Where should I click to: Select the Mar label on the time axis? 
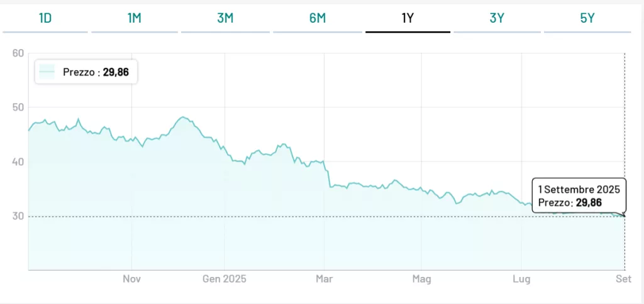pos(323,278)
